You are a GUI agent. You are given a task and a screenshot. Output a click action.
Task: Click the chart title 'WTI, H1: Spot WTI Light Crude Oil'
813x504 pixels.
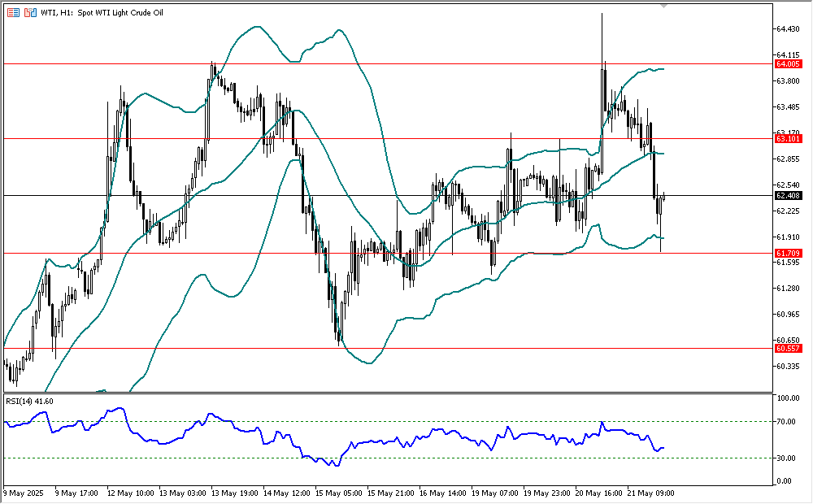tap(102, 12)
